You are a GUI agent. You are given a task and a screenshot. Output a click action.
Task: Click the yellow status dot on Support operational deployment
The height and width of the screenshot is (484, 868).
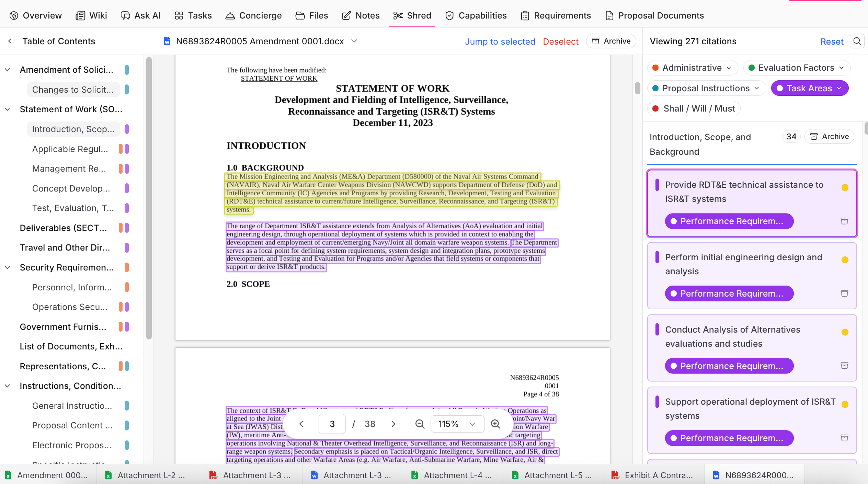845,404
